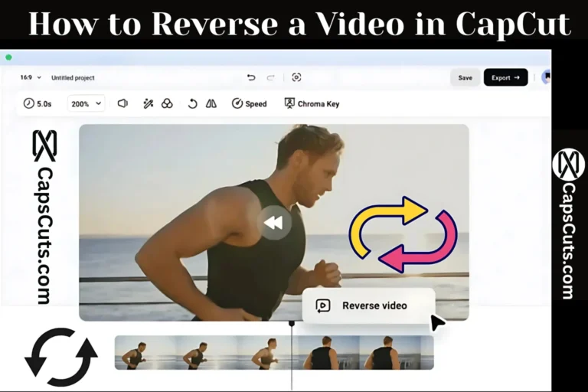Click the timeline playhead marker
Image resolution: width=588 pixels, height=392 pixels.
pos(292,323)
